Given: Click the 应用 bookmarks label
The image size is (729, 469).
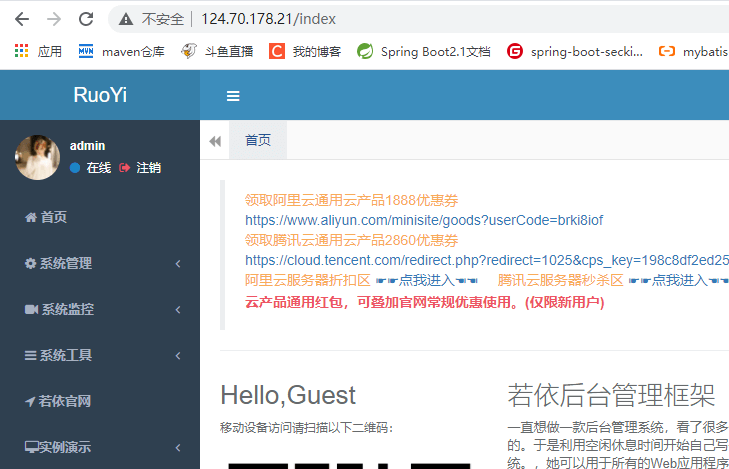Looking at the screenshot, I should [50, 51].
